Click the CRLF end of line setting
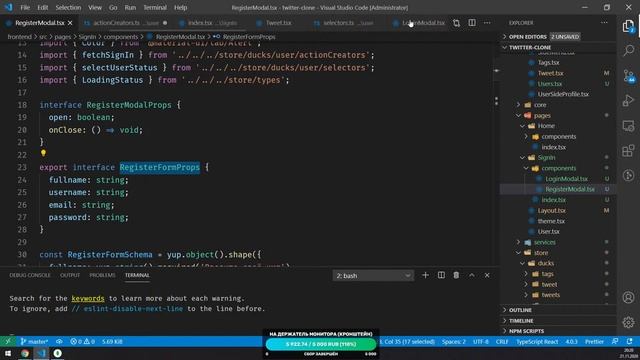The image size is (640, 360). pyautogui.click(x=502, y=342)
